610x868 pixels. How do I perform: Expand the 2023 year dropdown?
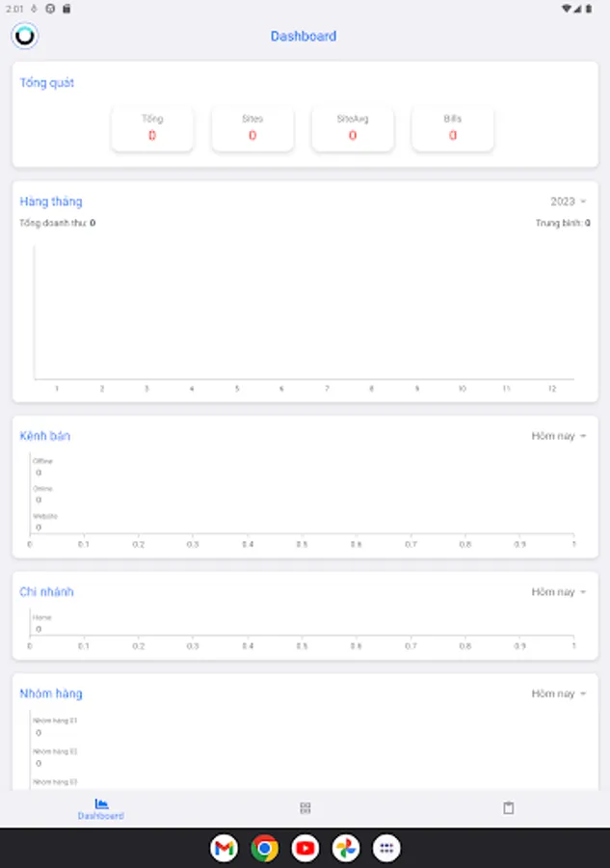(x=568, y=202)
